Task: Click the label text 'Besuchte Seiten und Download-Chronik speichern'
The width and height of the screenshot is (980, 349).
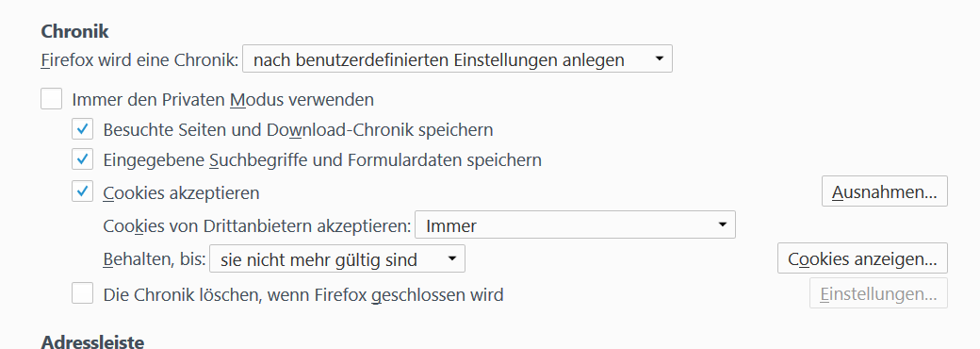Action: (x=298, y=129)
